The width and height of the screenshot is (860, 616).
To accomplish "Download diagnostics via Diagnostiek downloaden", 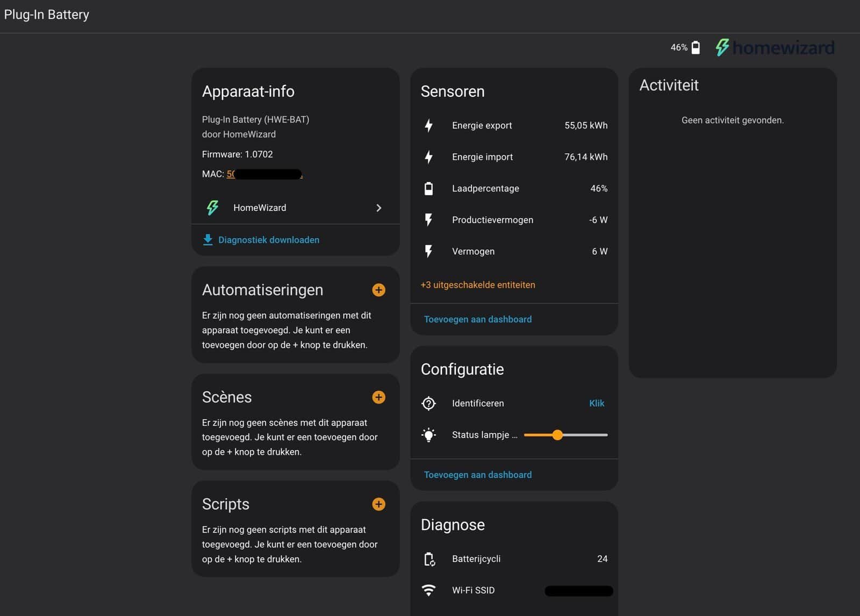I will tap(268, 240).
